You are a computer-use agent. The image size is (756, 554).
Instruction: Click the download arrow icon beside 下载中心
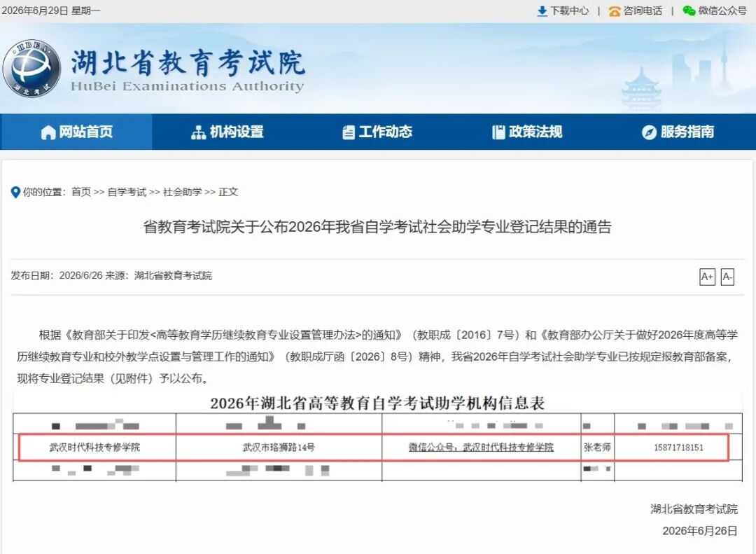click(542, 11)
